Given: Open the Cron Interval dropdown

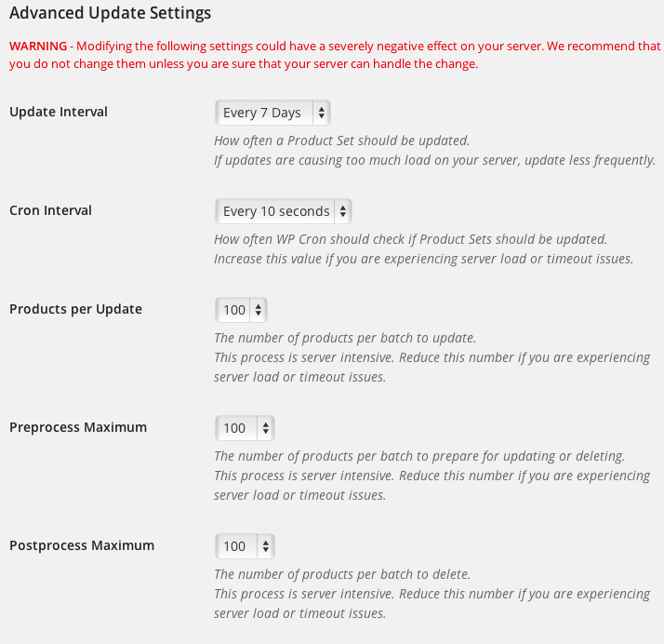Looking at the screenshot, I should 283,211.
